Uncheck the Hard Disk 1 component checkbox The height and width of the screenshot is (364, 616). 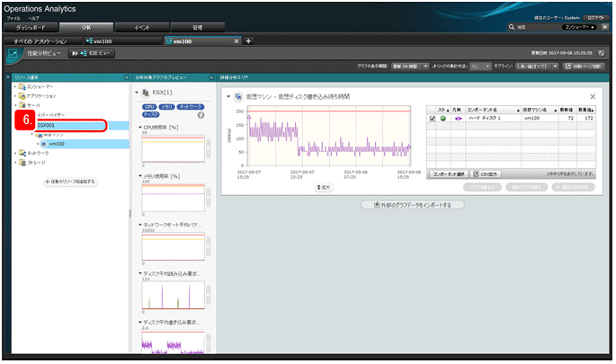[433, 118]
